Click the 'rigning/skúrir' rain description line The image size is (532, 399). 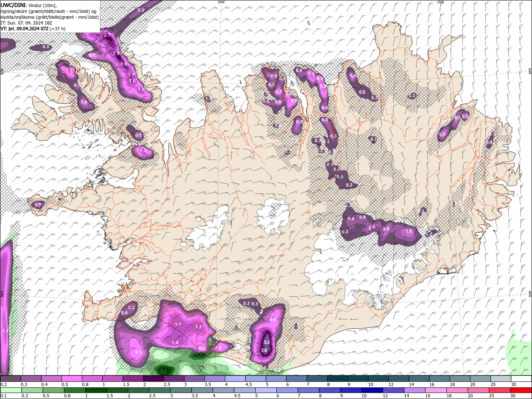click(x=49, y=11)
